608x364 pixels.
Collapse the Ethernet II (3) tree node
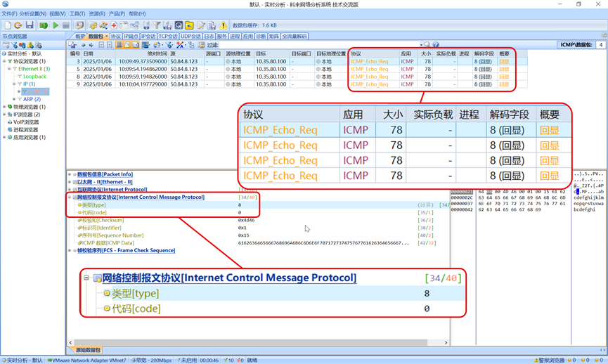pyautogui.click(x=9, y=69)
